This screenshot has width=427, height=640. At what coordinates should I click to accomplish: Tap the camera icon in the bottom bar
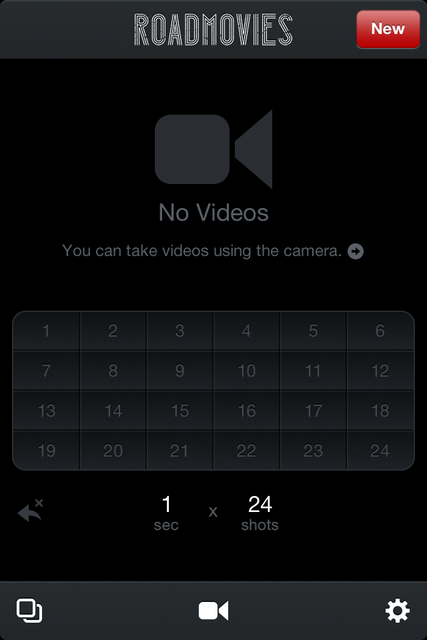(214, 611)
